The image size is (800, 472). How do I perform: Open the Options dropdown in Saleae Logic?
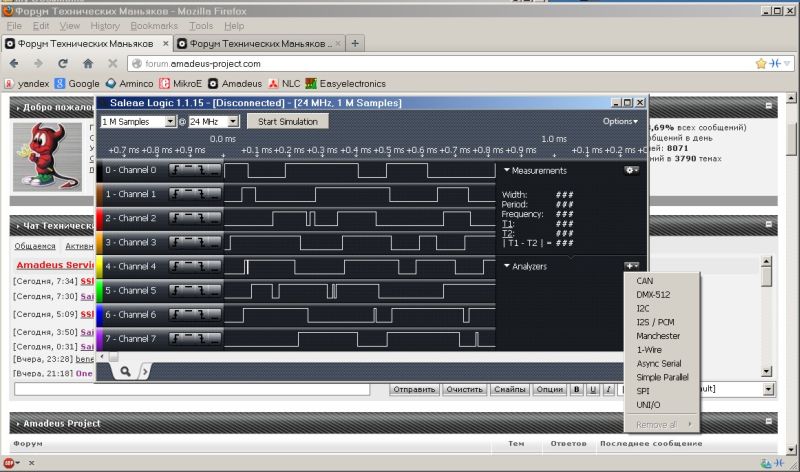coord(619,121)
